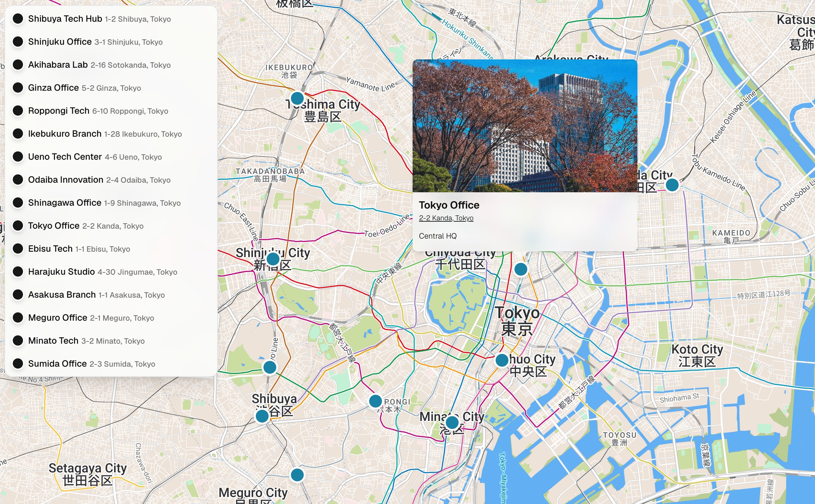
Task: Choose Shinagawa Office from the list
Action: [x=111, y=203]
